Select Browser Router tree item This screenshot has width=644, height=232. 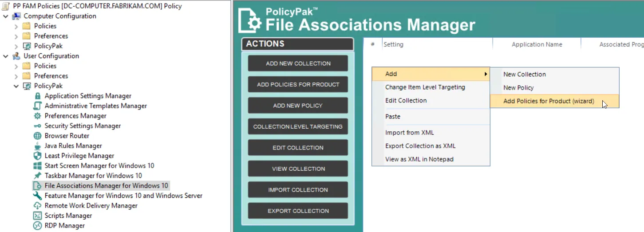click(67, 136)
